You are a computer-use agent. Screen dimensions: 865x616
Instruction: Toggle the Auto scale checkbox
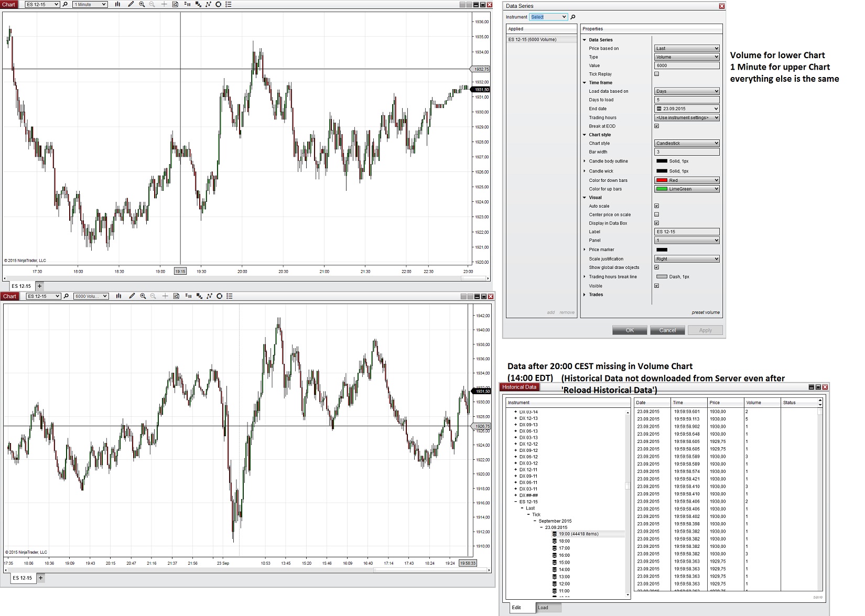click(656, 206)
